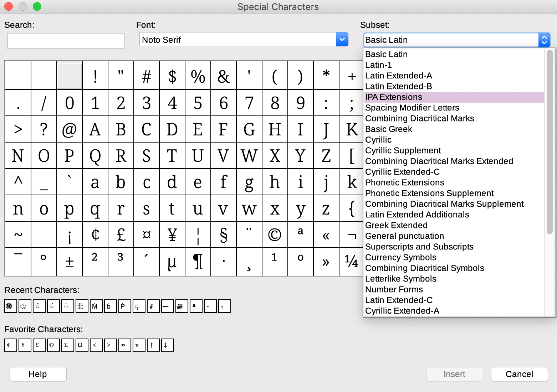
Task: Pick the dagger † favorite character
Action: tap(153, 345)
